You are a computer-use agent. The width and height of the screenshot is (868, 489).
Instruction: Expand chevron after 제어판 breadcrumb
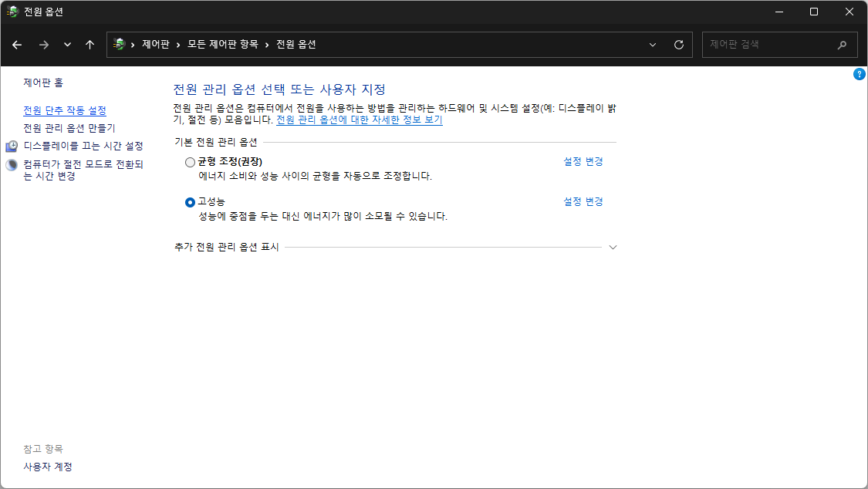coord(178,45)
